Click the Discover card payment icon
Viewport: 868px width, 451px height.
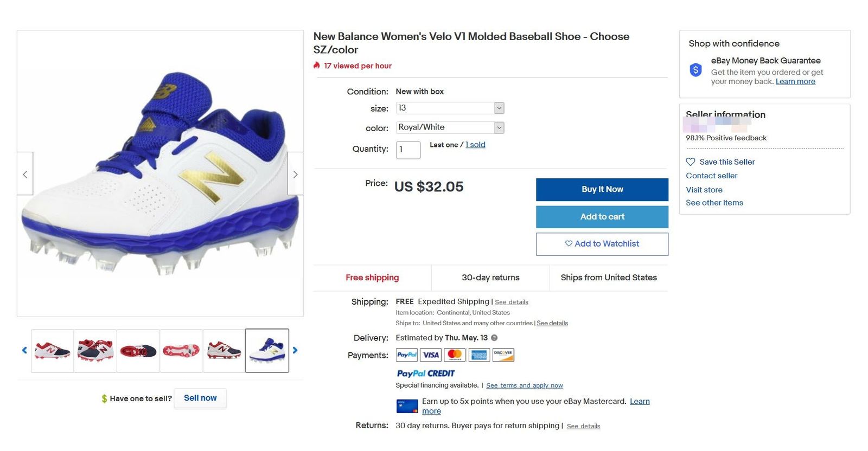pos(503,355)
